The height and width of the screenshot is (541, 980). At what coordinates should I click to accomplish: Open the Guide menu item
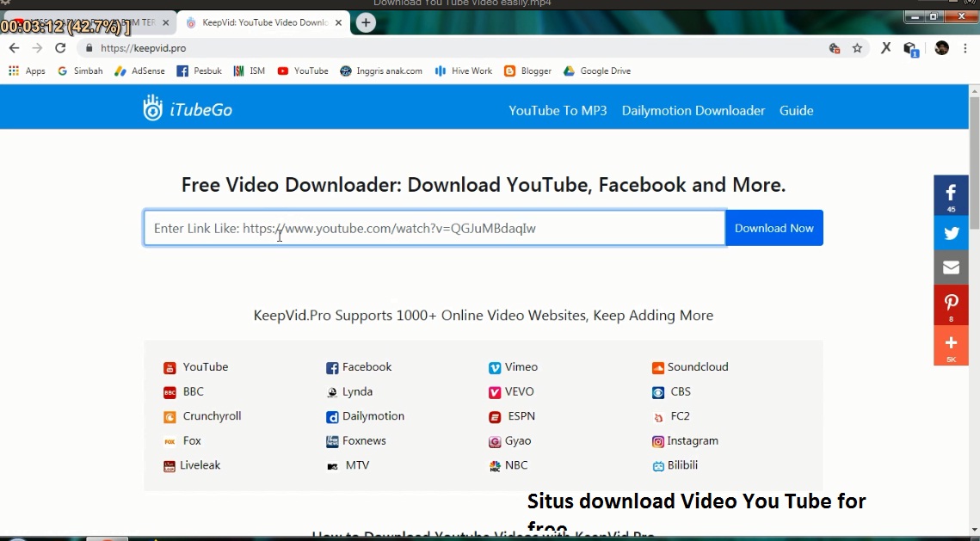[796, 111]
